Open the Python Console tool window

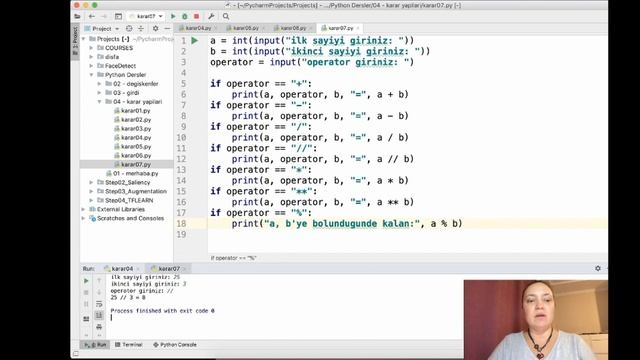(x=175, y=345)
